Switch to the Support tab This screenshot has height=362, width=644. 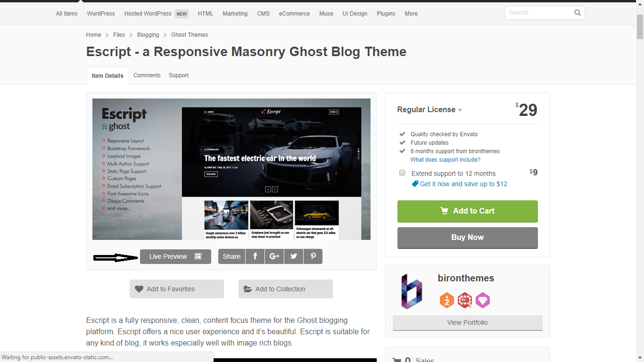click(x=179, y=75)
